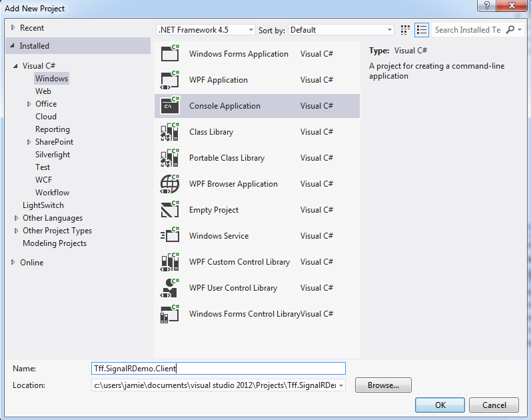Select the Windows Service template icon
Viewport: 531px width, 420px height.
[x=171, y=236]
